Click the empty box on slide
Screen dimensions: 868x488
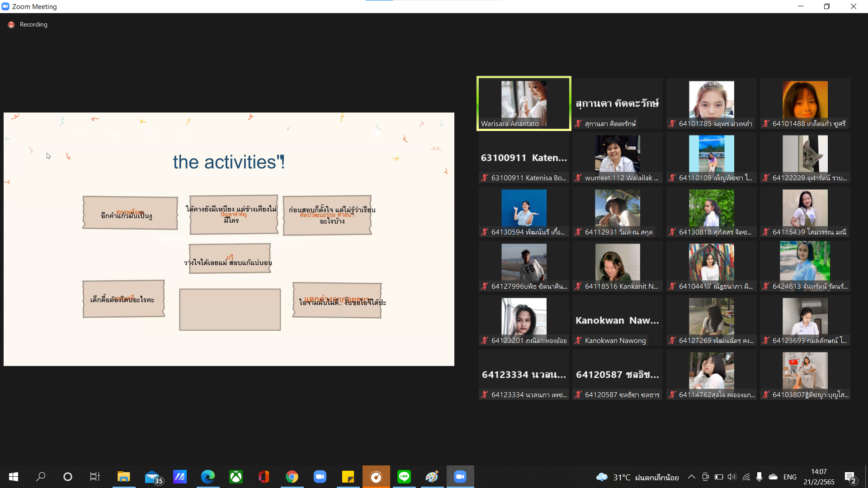click(230, 310)
